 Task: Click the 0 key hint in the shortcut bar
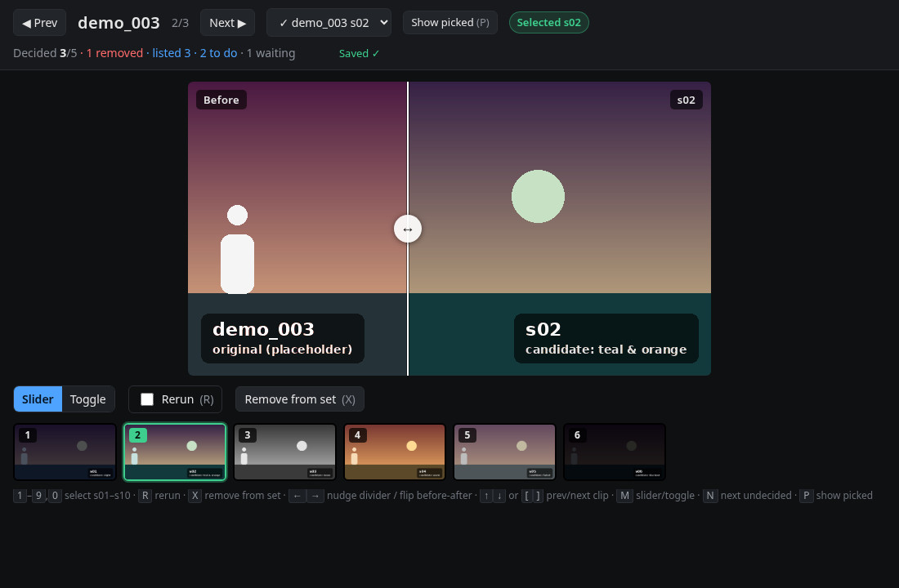[55, 496]
